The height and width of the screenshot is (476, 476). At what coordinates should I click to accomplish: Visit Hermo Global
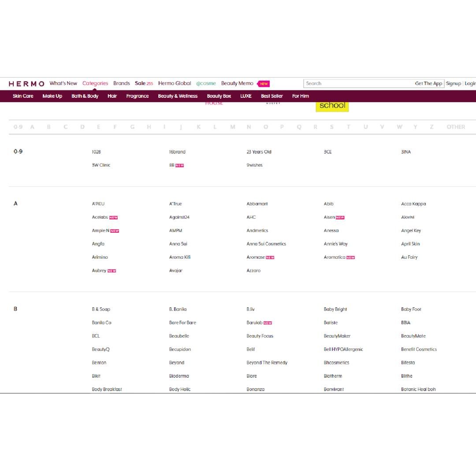175,83
